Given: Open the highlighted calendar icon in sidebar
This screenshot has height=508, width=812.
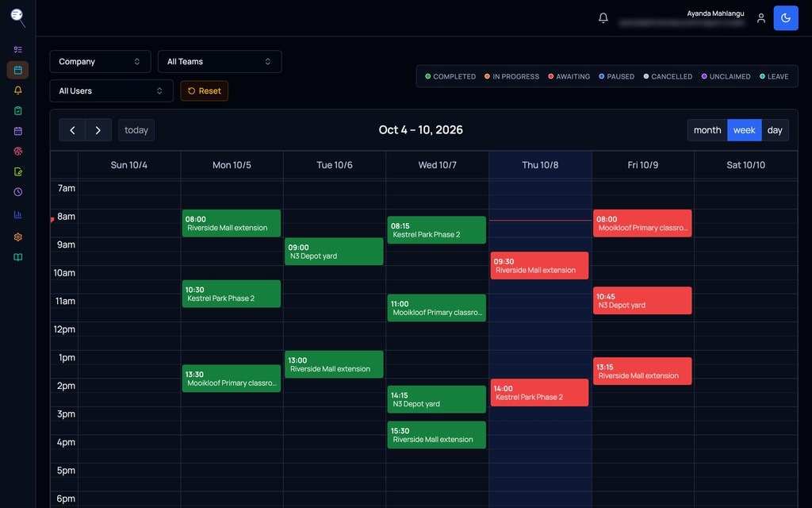Looking at the screenshot, I should pyautogui.click(x=18, y=70).
